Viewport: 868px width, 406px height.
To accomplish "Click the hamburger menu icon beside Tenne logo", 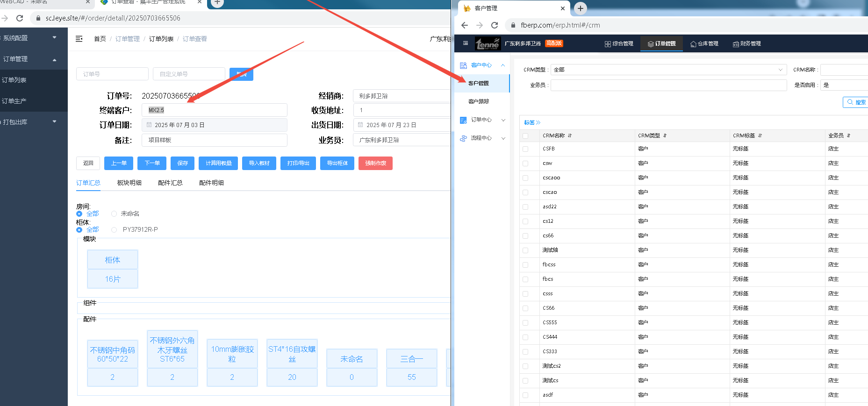I will pos(465,43).
